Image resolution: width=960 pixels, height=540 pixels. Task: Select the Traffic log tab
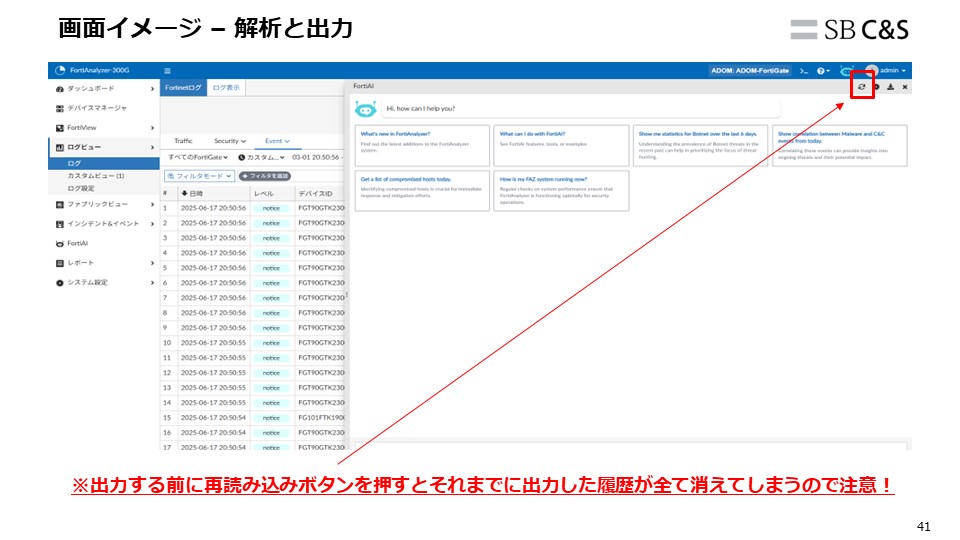point(183,141)
